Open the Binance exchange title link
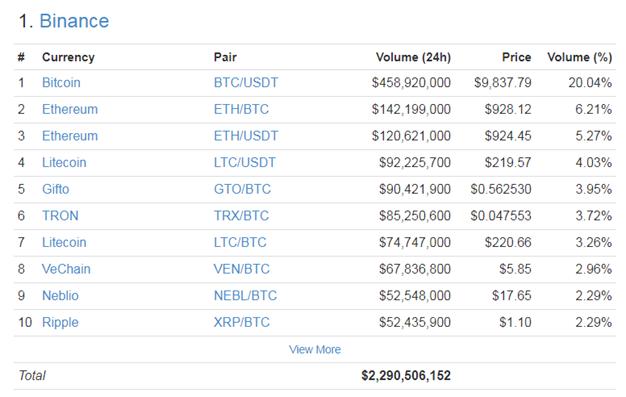The image size is (626, 397). point(74,21)
